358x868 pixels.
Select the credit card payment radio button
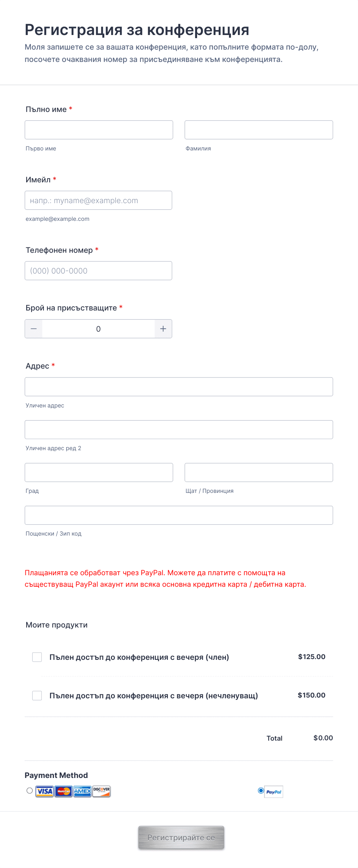(30, 791)
